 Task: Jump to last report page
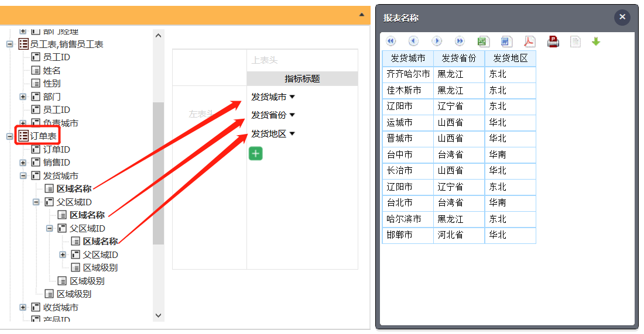(460, 41)
